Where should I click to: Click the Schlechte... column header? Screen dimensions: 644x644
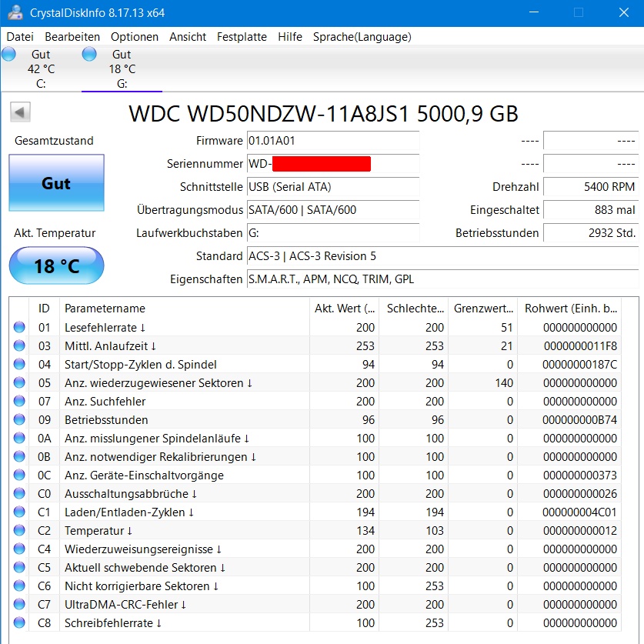pos(414,308)
